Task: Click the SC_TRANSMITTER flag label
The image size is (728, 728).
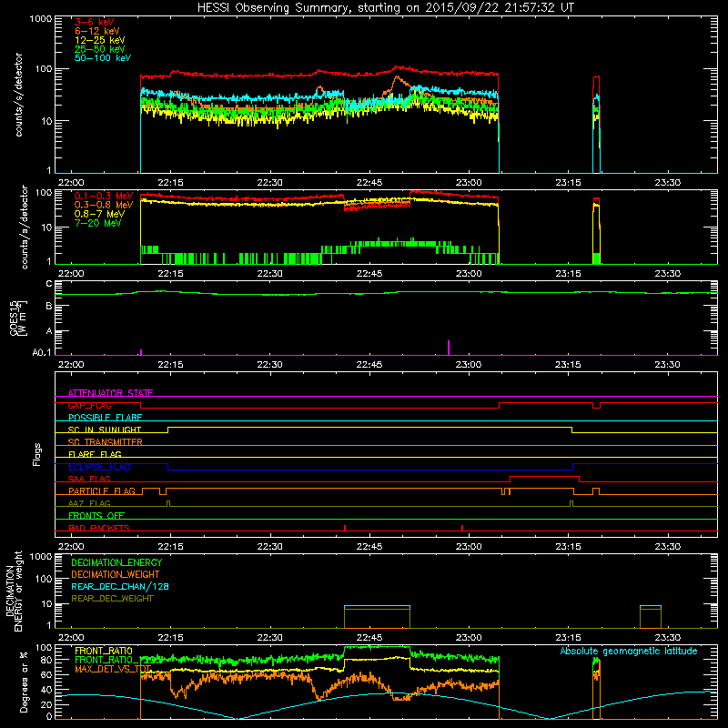Action: (105, 442)
